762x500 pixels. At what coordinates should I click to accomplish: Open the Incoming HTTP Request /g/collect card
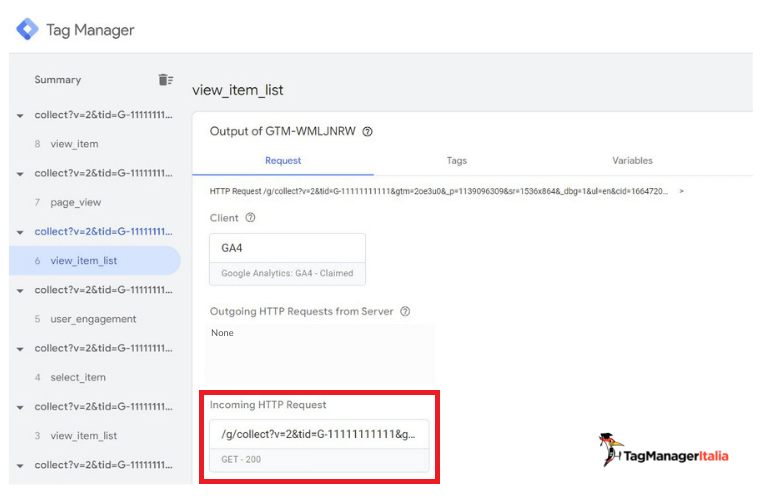pyautogui.click(x=319, y=446)
